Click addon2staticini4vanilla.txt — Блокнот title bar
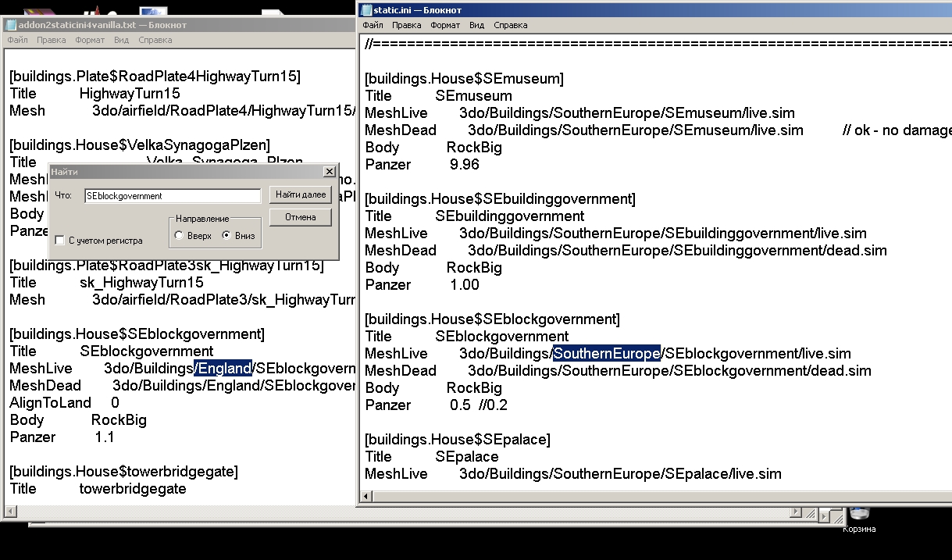Image resolution: width=952 pixels, height=560 pixels. click(180, 24)
